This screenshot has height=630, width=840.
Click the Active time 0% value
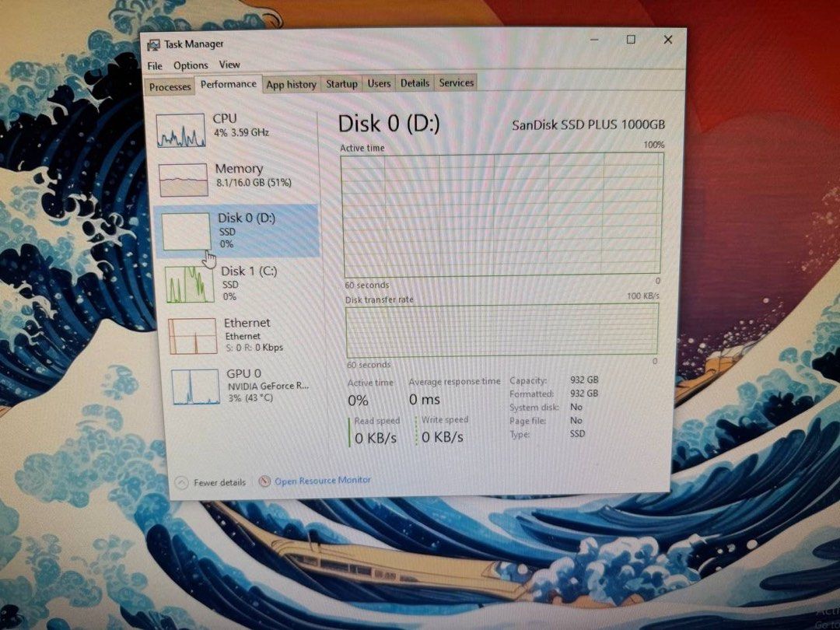(x=358, y=401)
